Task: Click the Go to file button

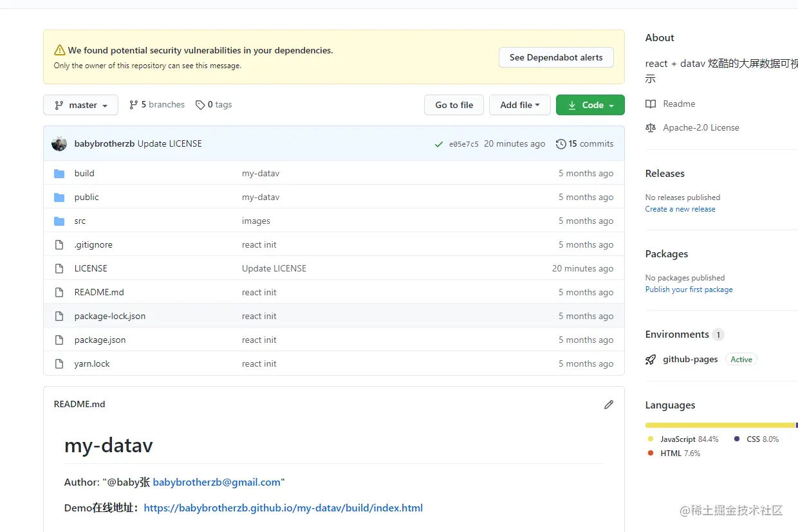Action: tap(454, 105)
